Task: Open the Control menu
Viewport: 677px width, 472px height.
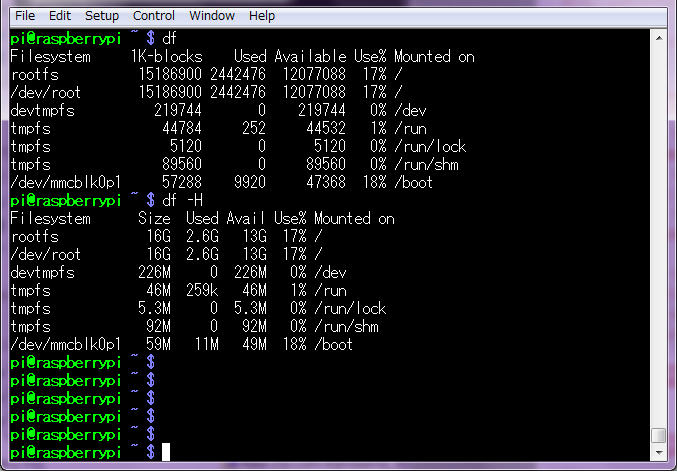Action: click(154, 16)
